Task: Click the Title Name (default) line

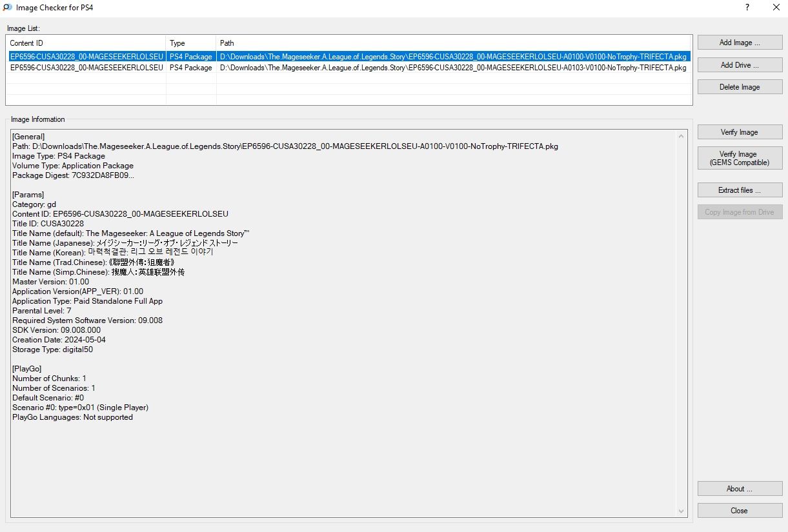Action: 131,233
